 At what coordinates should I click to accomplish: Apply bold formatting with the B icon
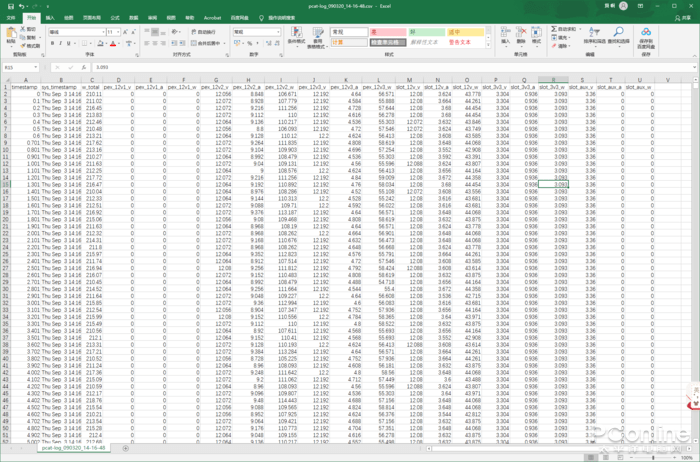point(51,44)
